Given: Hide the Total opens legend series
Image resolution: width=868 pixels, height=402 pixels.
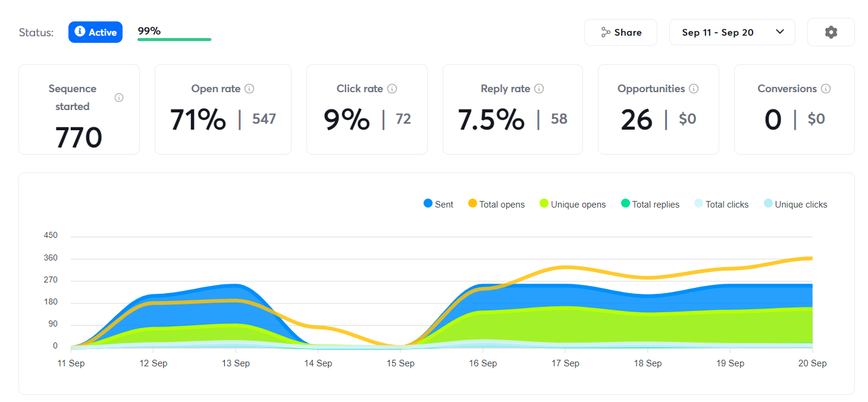Looking at the screenshot, I should coord(496,204).
